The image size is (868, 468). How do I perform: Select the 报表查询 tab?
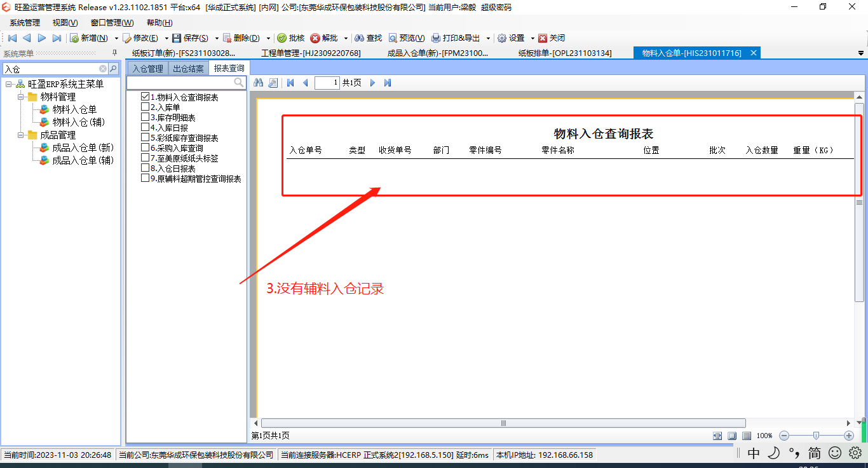coord(229,68)
